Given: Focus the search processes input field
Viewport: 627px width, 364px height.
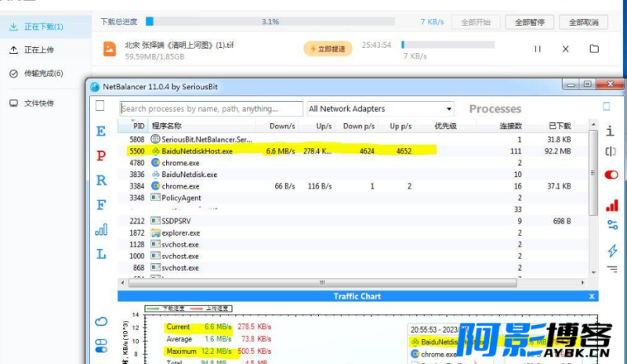Looking at the screenshot, I should click(x=211, y=109).
